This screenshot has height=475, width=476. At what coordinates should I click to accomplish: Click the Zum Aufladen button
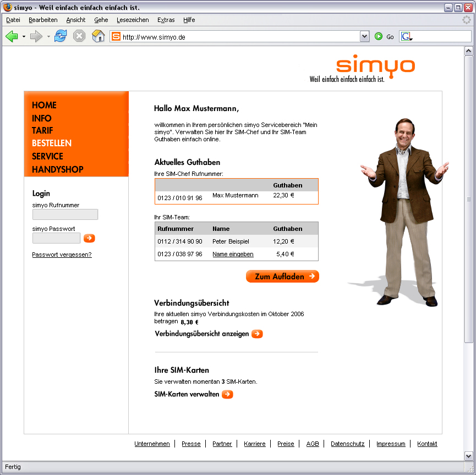[282, 277]
